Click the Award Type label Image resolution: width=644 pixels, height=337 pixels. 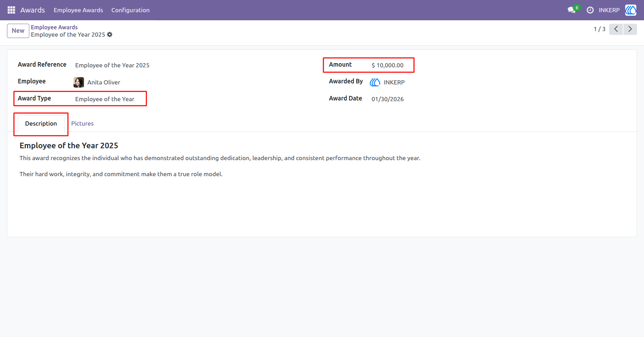(x=34, y=98)
